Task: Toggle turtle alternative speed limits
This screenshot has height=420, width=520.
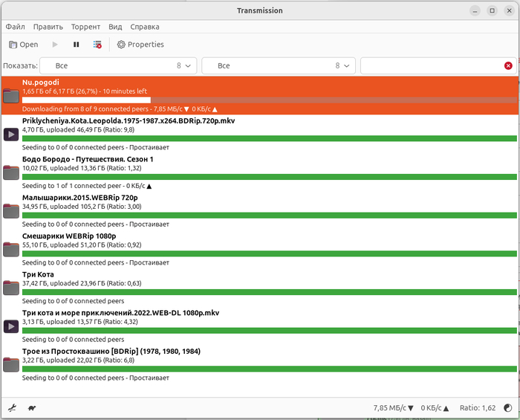Action: (32, 408)
